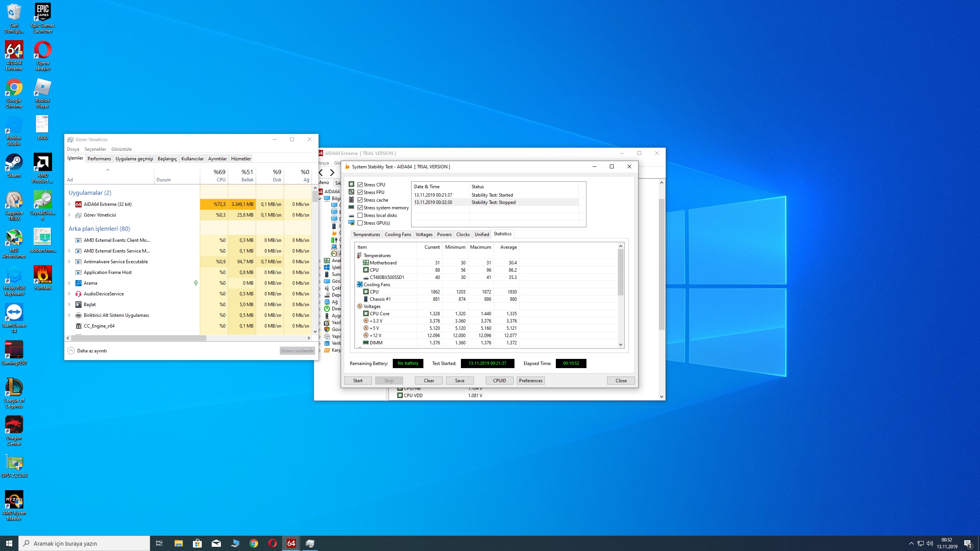Expand Görev Yöneticisi process row
This screenshot has height=551, width=980.
coord(69,215)
